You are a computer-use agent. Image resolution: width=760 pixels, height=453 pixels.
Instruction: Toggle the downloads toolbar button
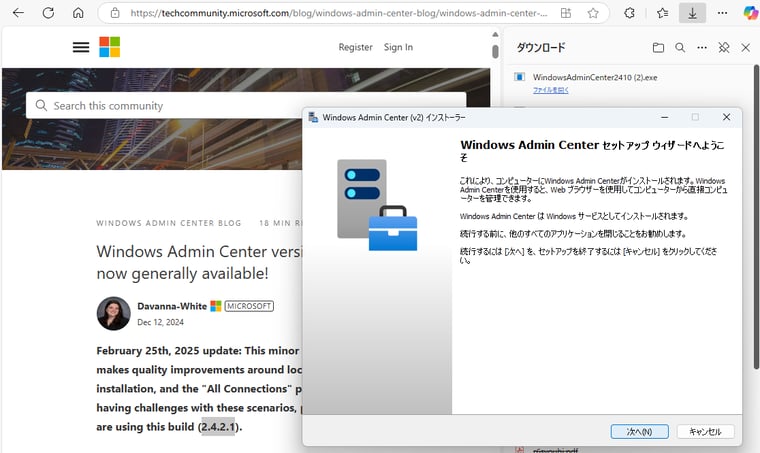click(692, 13)
